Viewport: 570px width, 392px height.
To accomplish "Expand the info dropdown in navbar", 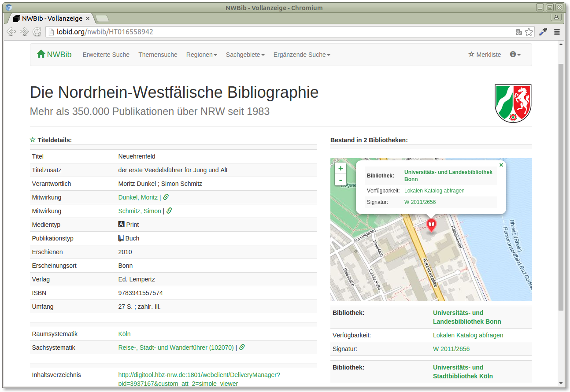I will (515, 55).
